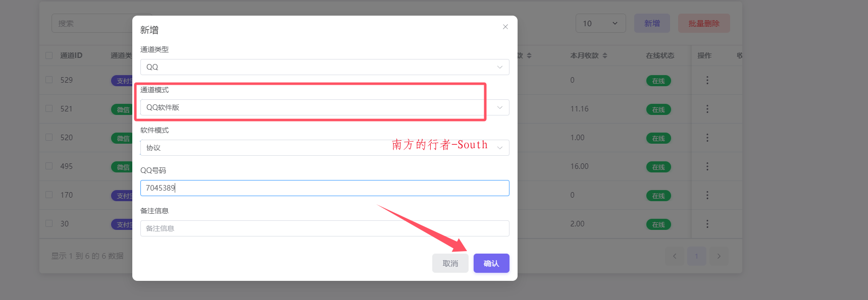Check the checkbox for row 170

coord(49,195)
